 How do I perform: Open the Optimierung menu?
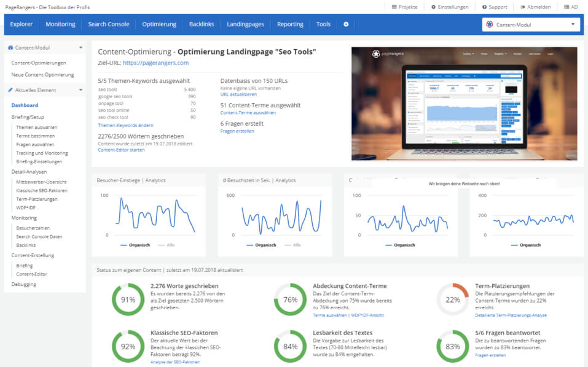[159, 24]
